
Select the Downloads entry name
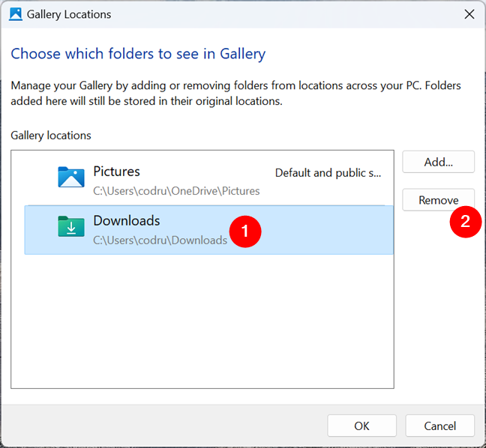pyautogui.click(x=127, y=221)
